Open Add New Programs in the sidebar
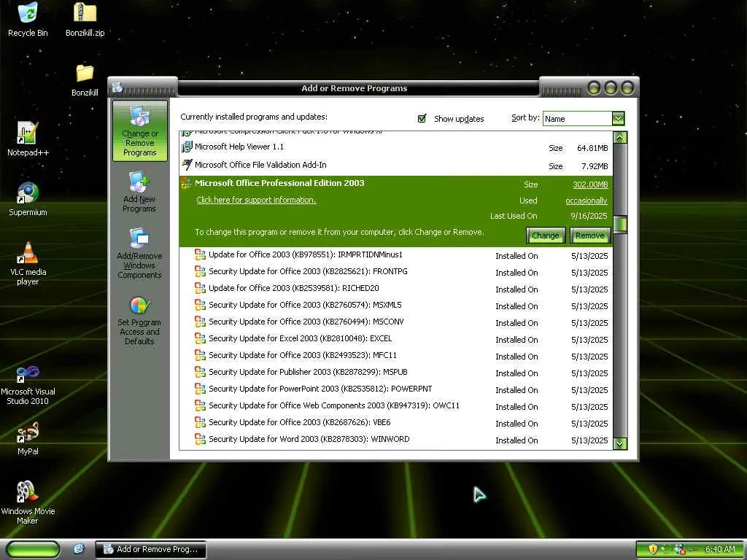This screenshot has width=747, height=560. 139,192
